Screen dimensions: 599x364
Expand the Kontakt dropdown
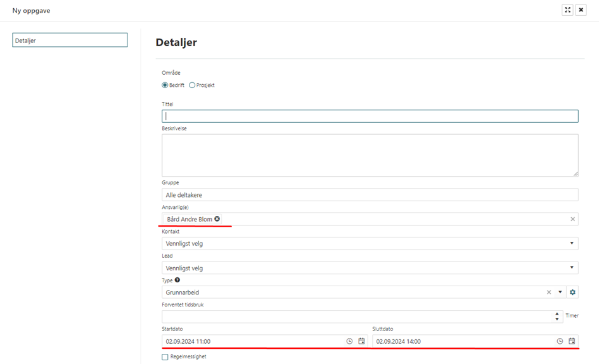572,244
